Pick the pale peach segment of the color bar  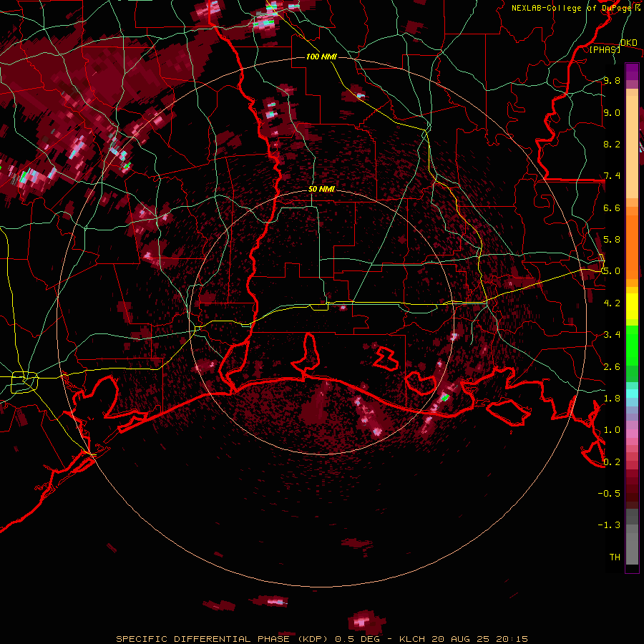click(x=632, y=148)
